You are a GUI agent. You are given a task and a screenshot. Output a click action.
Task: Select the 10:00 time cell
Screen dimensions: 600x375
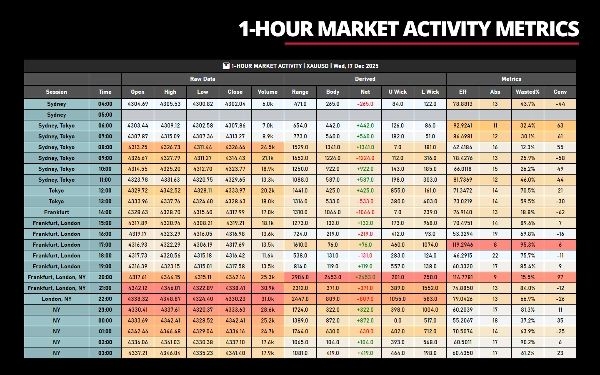click(105, 169)
